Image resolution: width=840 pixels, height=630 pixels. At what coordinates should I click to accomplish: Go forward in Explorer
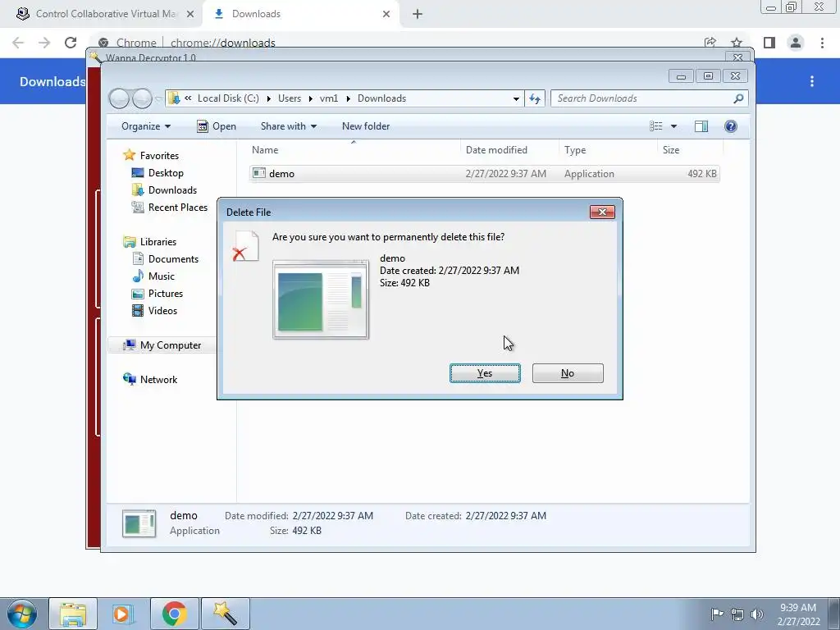142,98
